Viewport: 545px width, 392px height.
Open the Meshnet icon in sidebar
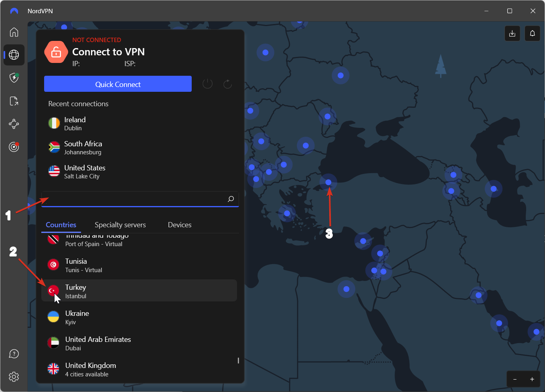[14, 124]
